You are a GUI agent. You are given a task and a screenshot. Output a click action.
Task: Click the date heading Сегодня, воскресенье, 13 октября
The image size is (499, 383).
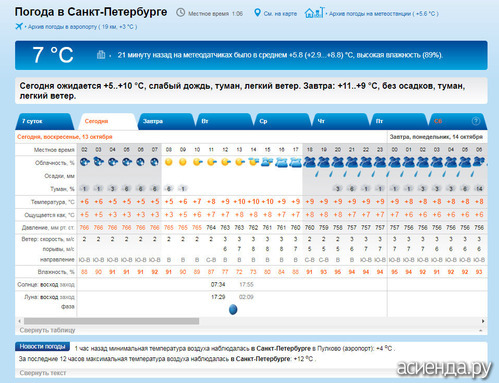65,137
